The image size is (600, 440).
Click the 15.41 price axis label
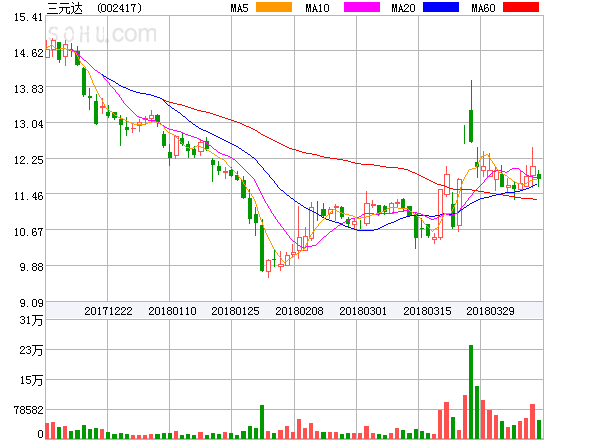pyautogui.click(x=28, y=17)
